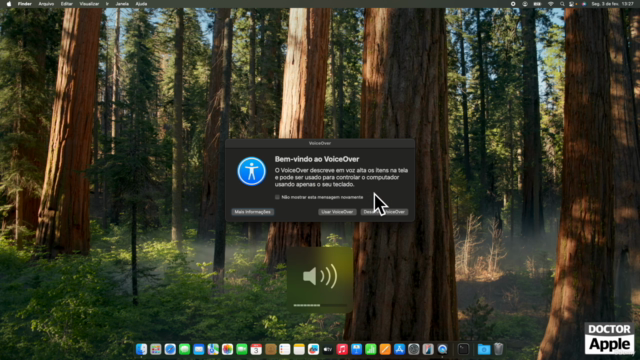Viewport: 640px width, 360px height.
Task: Open Terminal from the Dock
Action: tap(463, 349)
